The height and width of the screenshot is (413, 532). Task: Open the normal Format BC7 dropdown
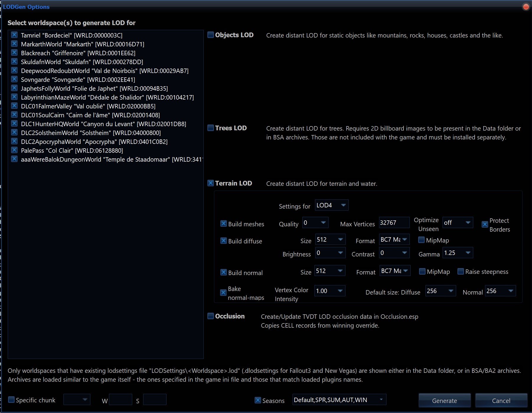[395, 271]
